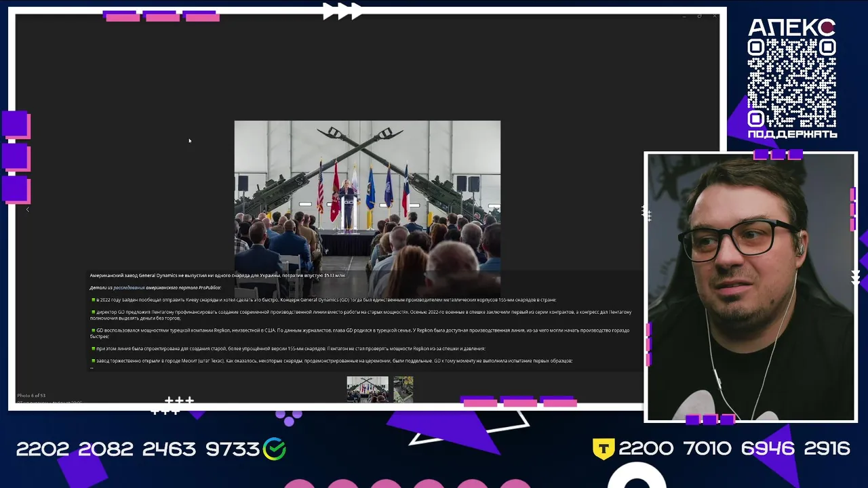Screen dimensions: 868x488
Task: Click the bullet starting 'GD воспользовался мощностями'
Action: (360, 333)
